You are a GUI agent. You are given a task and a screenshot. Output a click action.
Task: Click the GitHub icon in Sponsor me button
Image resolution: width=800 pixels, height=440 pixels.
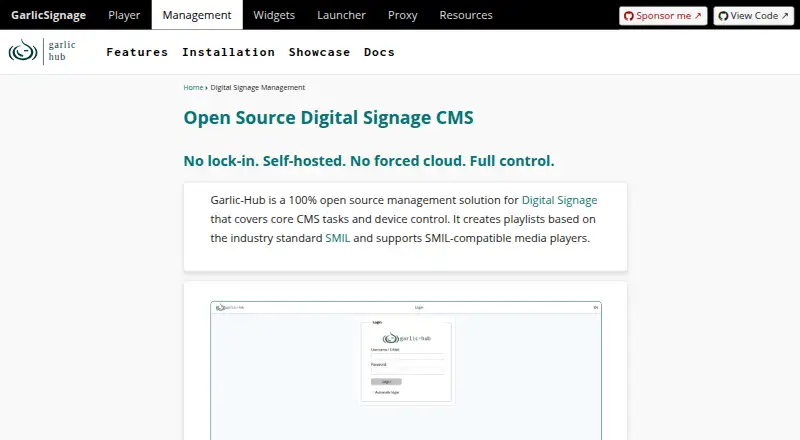(x=629, y=16)
